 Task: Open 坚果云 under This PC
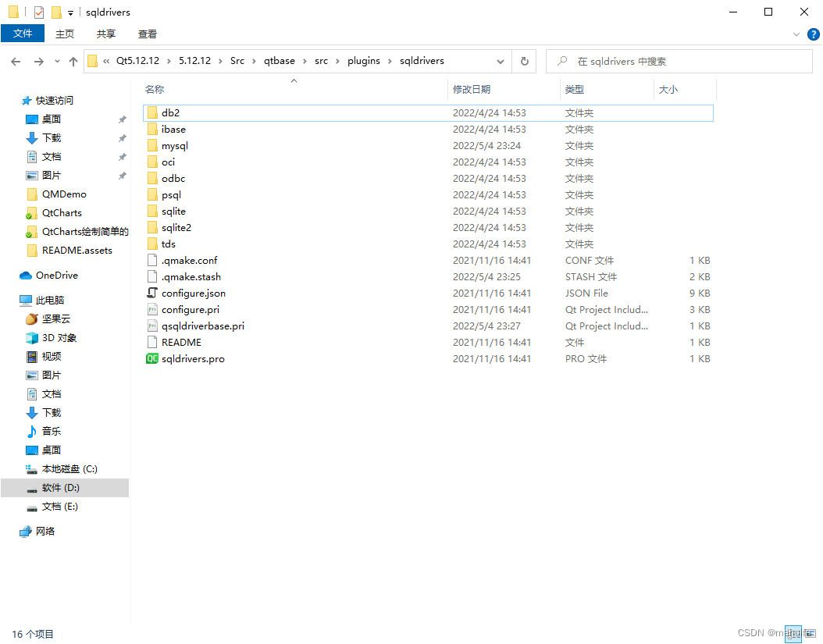56,319
